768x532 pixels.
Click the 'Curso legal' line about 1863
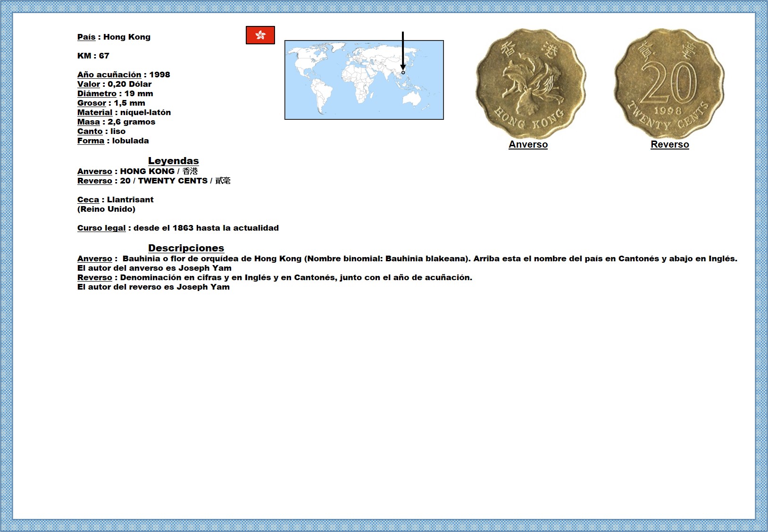point(178,228)
